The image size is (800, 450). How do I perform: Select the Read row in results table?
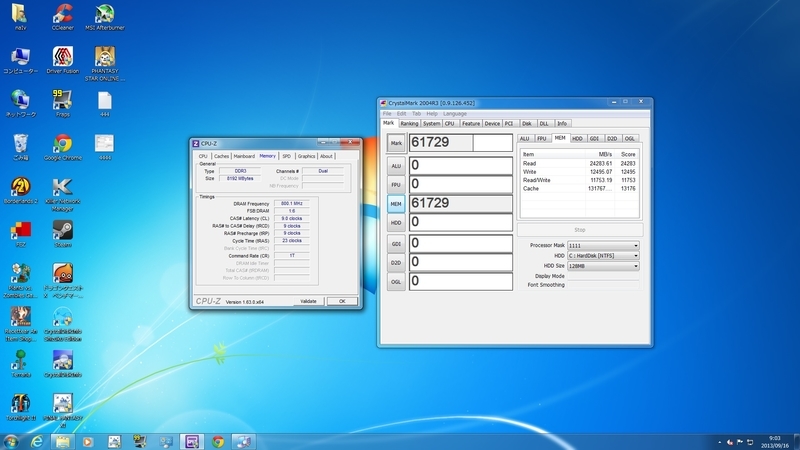coord(579,163)
